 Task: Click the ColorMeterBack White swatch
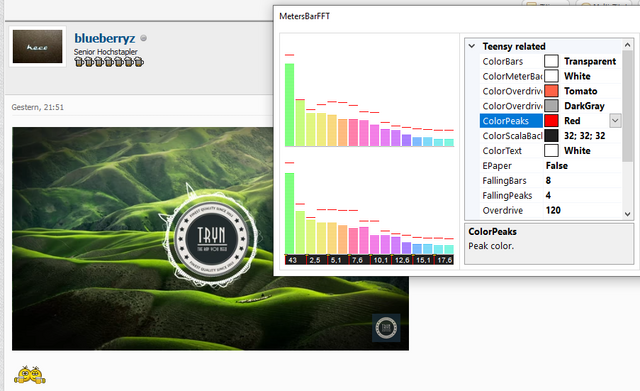pos(551,76)
